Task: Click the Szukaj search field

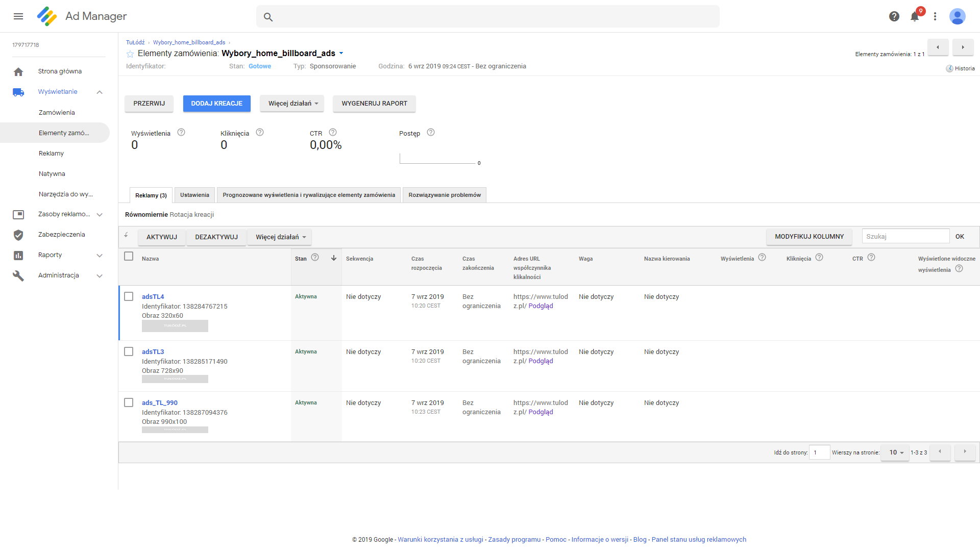Action: pyautogui.click(x=905, y=237)
